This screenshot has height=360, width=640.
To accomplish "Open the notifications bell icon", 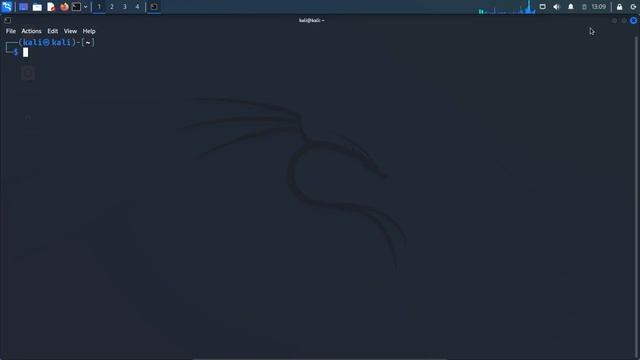I will (x=571, y=7).
